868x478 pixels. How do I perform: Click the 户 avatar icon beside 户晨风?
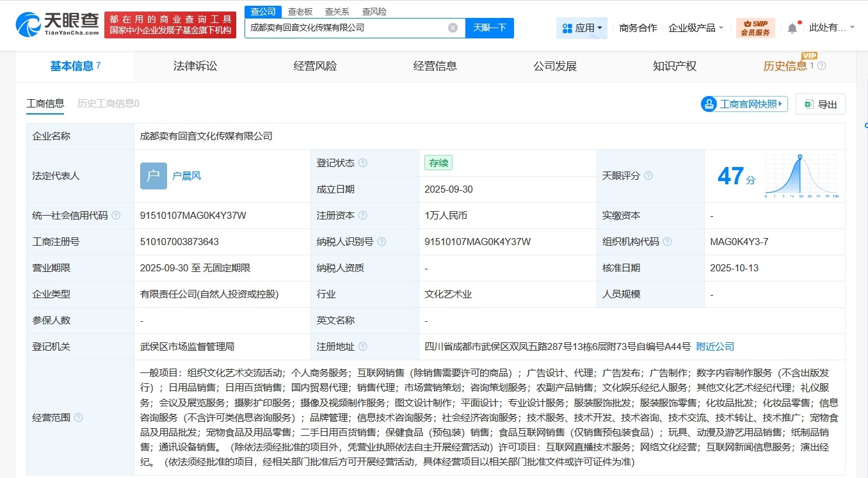coord(152,175)
